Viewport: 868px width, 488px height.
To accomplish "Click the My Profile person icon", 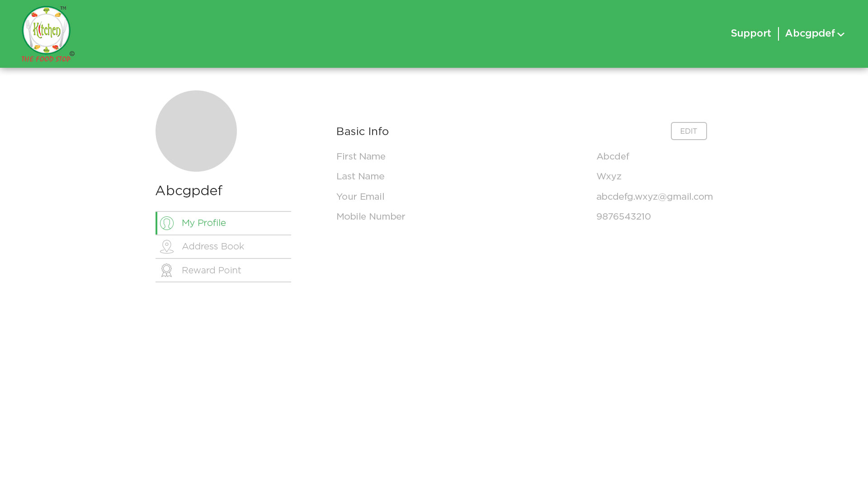I will click(x=167, y=223).
